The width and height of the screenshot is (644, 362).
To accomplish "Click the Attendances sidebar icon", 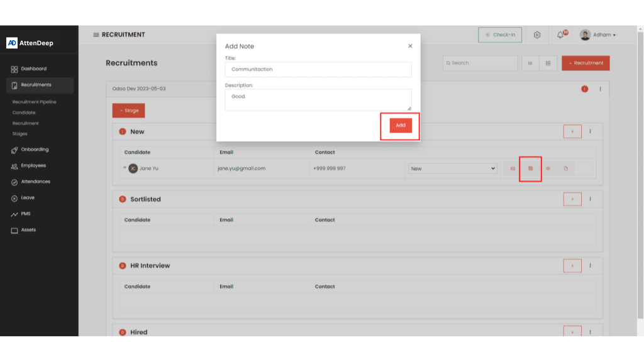I will pyautogui.click(x=14, y=182).
